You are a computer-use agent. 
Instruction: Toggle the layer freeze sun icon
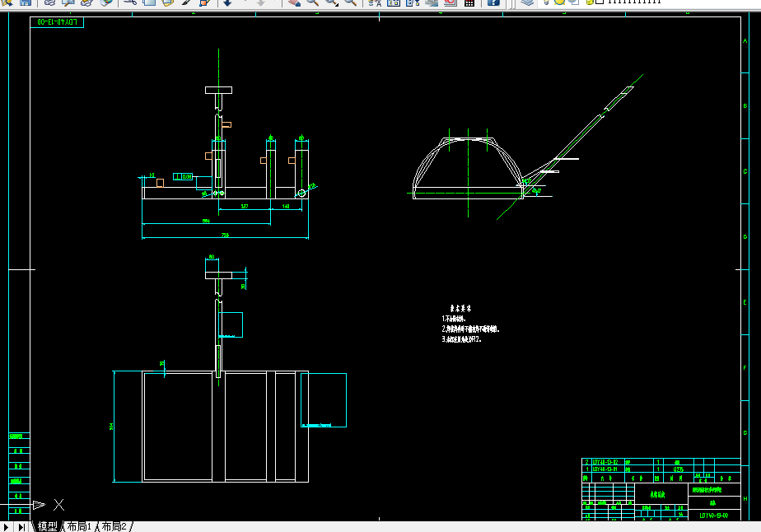[x=559, y=2]
